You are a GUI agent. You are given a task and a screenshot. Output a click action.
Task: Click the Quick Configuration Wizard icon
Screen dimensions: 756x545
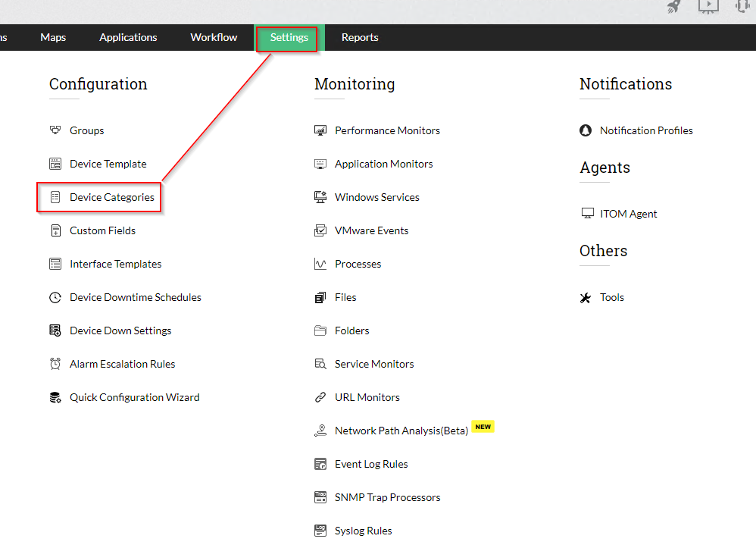pos(55,397)
